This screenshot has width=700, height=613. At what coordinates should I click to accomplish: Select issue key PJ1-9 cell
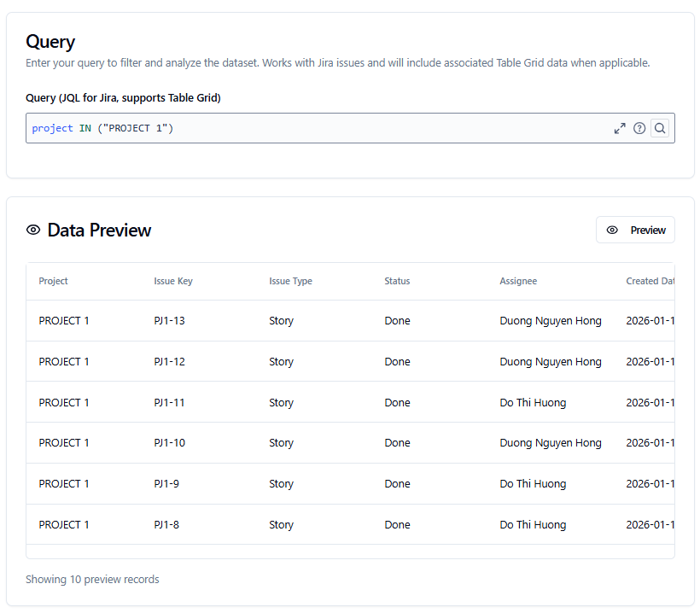click(166, 484)
